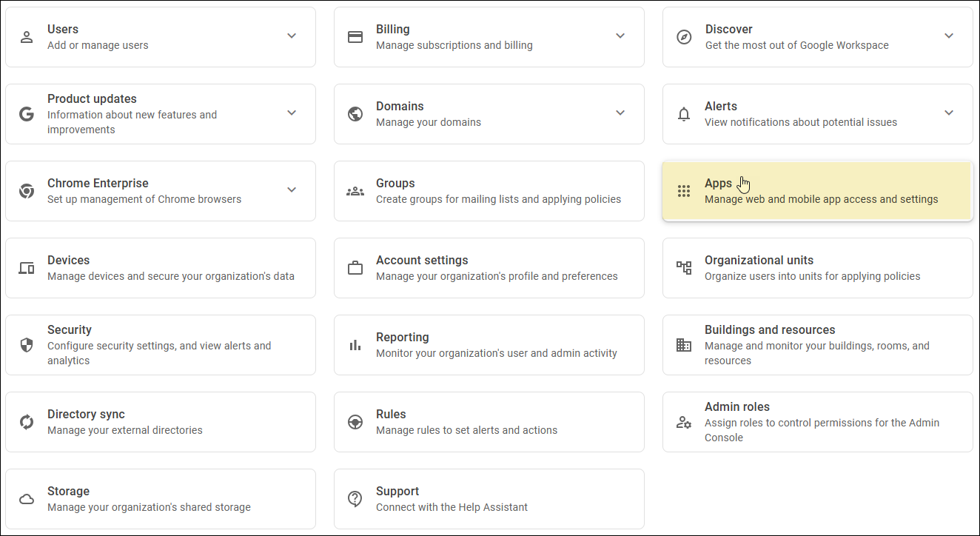Click the Security shield icon
Viewport: 980px width, 536px height.
(27, 345)
